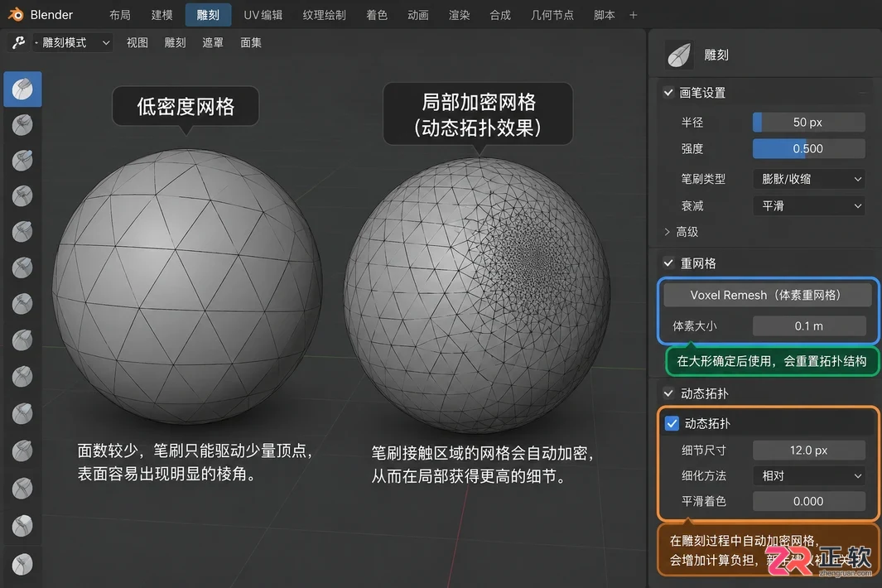Open the 笔刷类型 dropdown showing 膨胀/收缩
This screenshot has height=588, width=882.
(809, 179)
